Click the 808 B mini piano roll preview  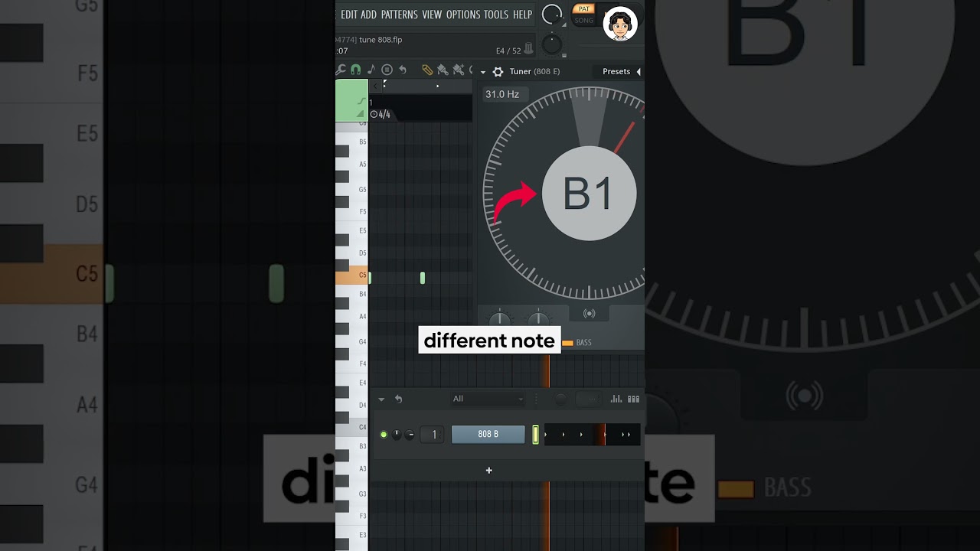click(592, 435)
